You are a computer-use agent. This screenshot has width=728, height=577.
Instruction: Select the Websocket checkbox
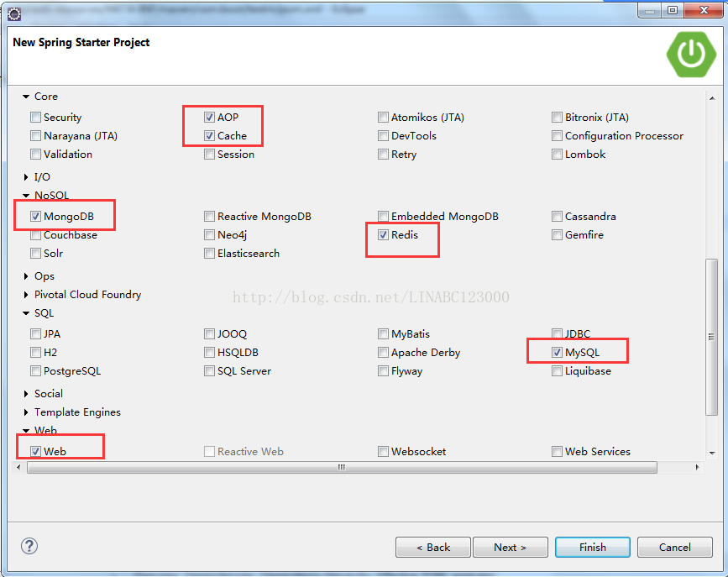point(384,452)
